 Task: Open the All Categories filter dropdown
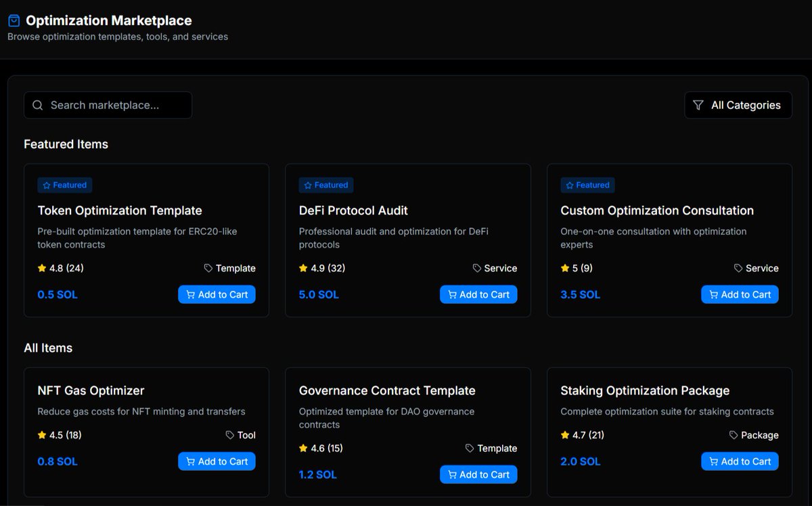point(738,105)
